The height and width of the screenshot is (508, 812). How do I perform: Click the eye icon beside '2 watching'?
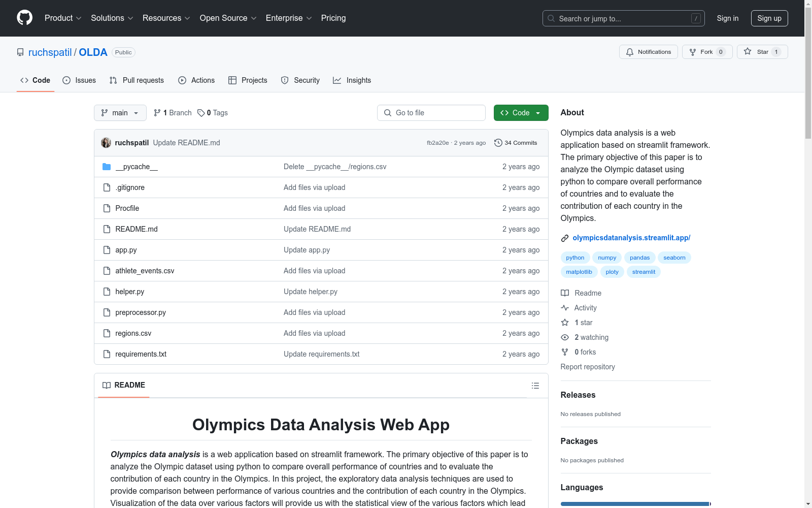pos(565,337)
